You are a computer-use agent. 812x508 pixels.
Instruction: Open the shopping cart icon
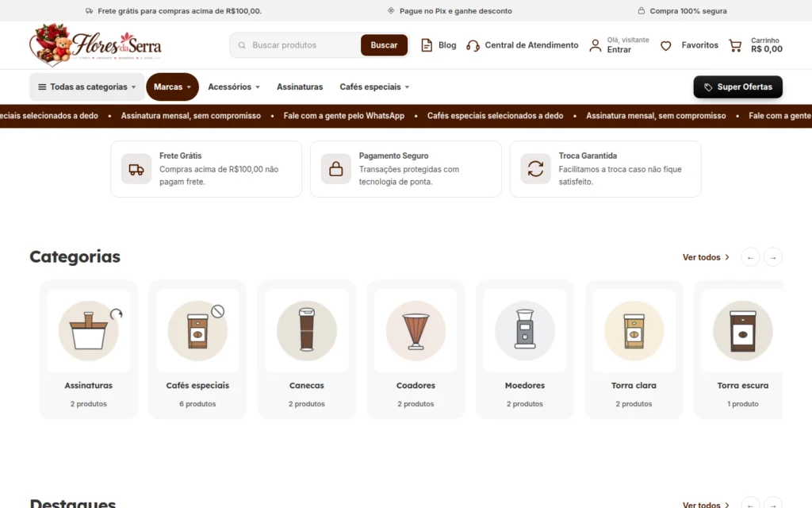tap(735, 45)
